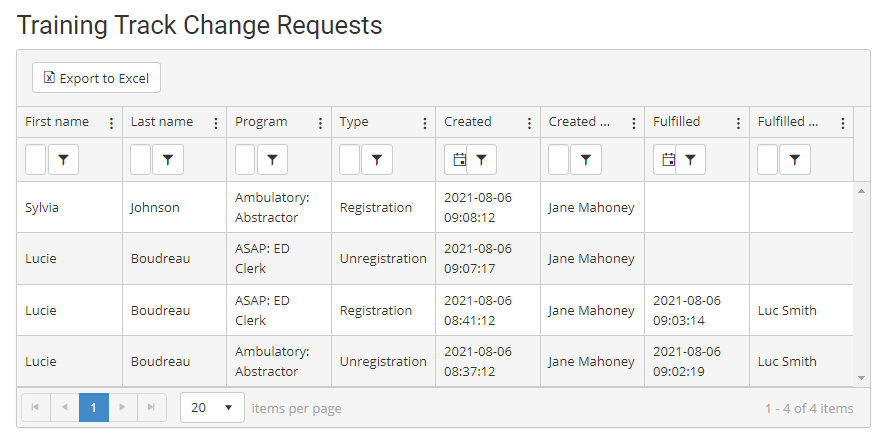
Task: Click the Last name filter input field
Action: click(x=141, y=160)
